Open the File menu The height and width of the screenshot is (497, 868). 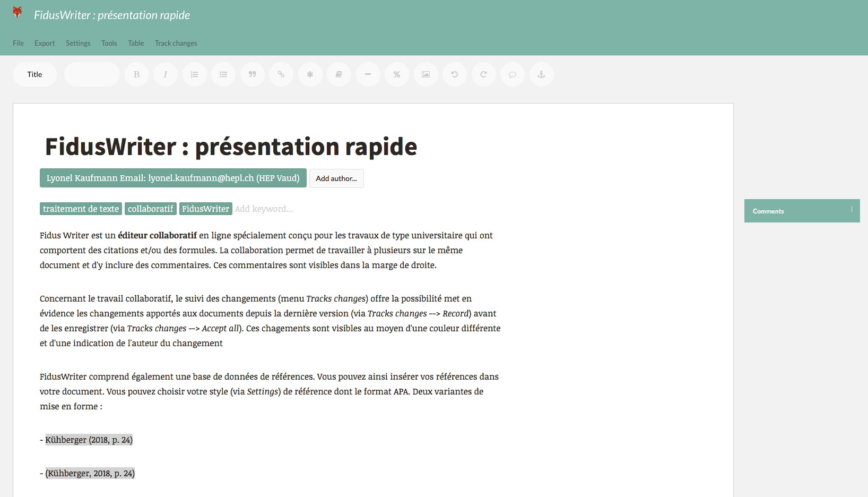(x=18, y=43)
